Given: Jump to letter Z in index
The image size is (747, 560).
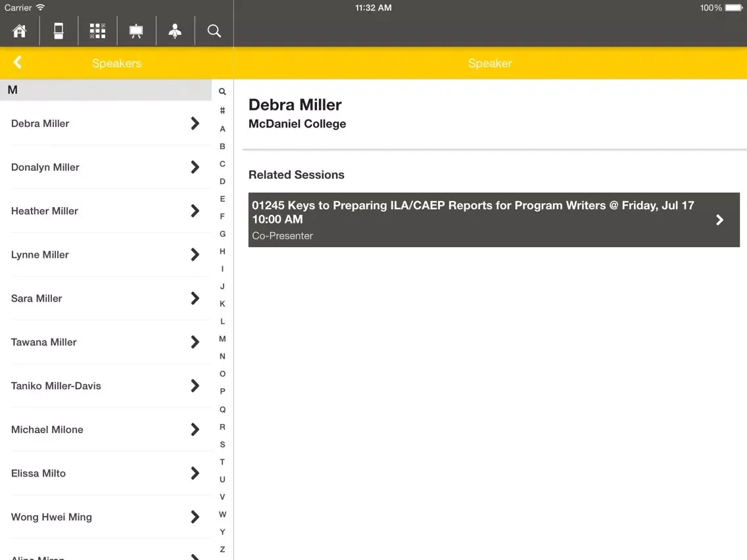Looking at the screenshot, I should [x=222, y=549].
